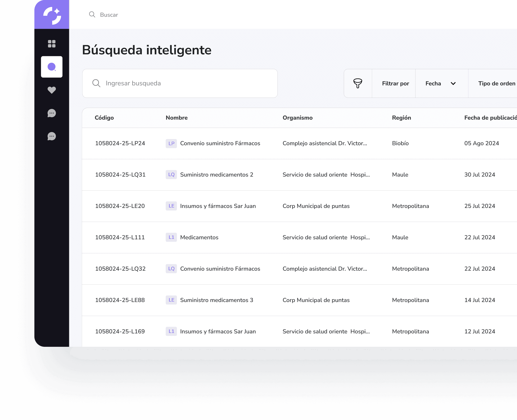Sort by the Región column header
The height and width of the screenshot is (420, 517).
[401, 118]
